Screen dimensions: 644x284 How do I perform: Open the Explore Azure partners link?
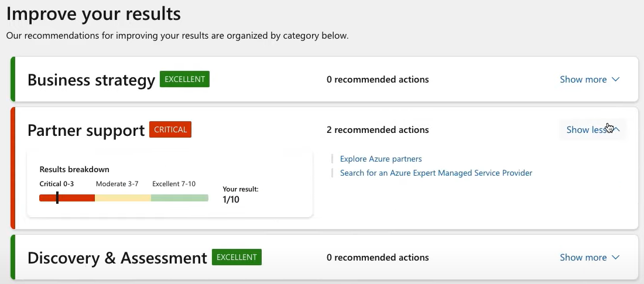click(381, 159)
